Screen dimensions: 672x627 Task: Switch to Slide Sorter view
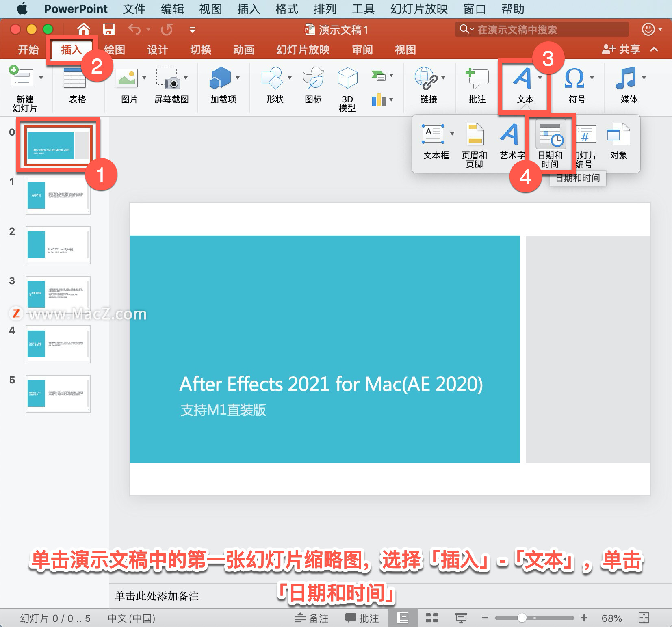click(432, 618)
